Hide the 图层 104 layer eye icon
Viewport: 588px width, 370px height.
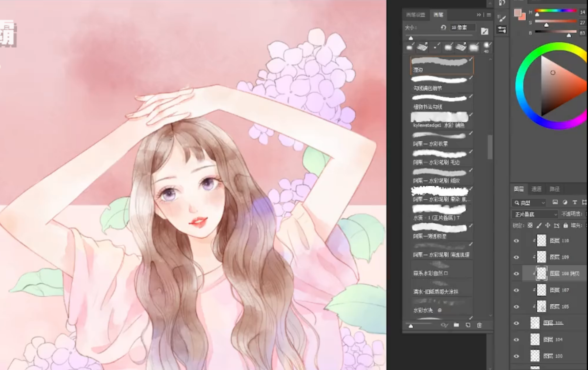[x=516, y=340]
